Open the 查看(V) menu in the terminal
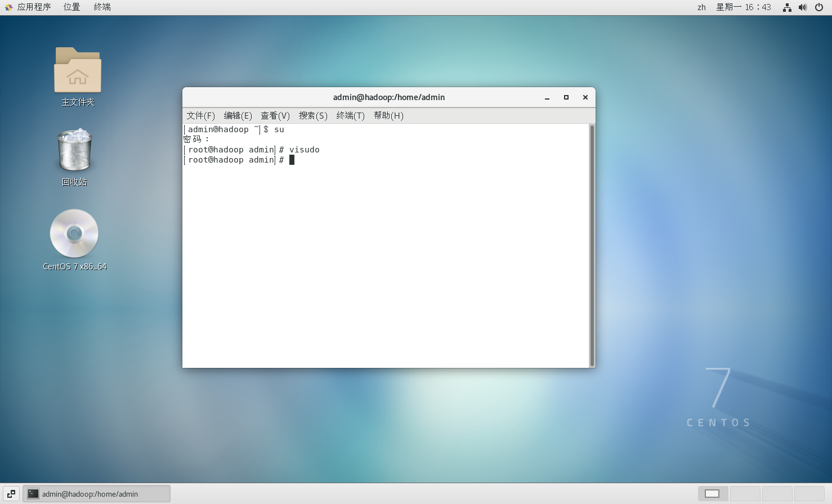The width and height of the screenshot is (832, 504). pos(275,115)
